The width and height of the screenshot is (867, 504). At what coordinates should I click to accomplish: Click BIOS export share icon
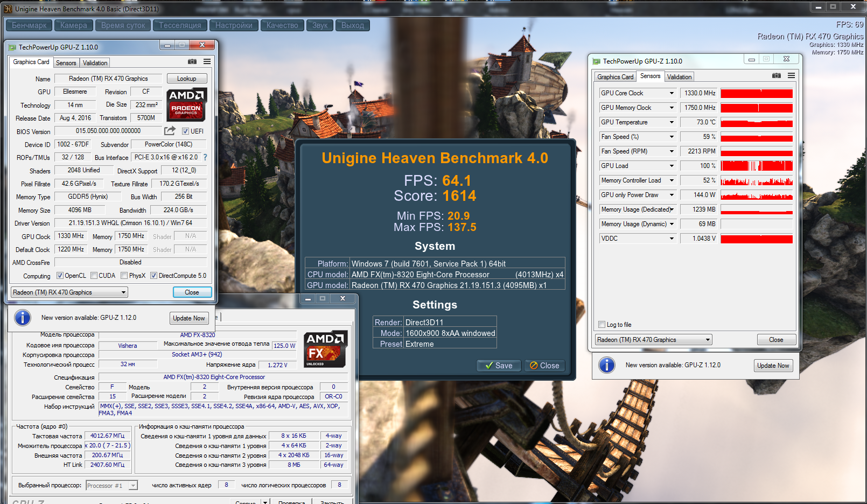tap(170, 131)
